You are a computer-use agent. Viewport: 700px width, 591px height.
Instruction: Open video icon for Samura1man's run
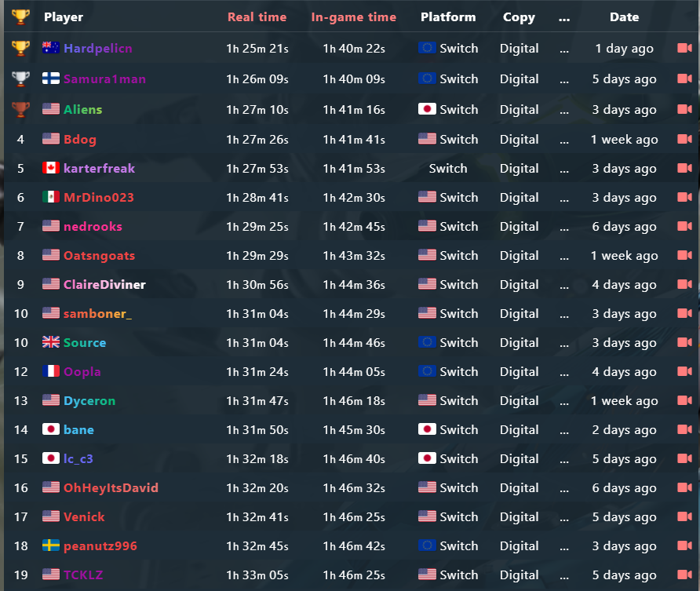tap(684, 78)
